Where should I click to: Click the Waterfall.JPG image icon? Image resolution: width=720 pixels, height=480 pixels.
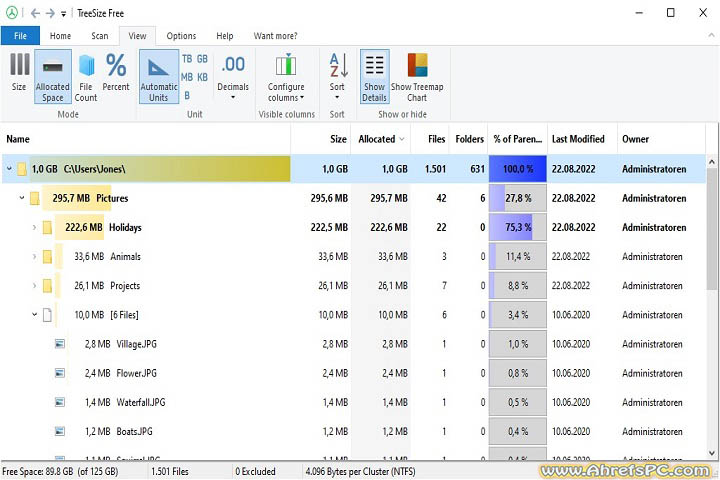click(x=60, y=402)
